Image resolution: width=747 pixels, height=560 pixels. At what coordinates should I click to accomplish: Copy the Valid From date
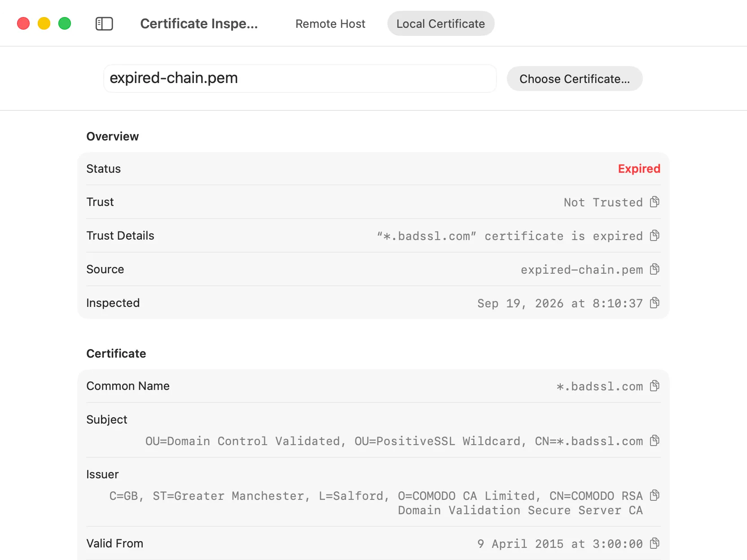[655, 543]
